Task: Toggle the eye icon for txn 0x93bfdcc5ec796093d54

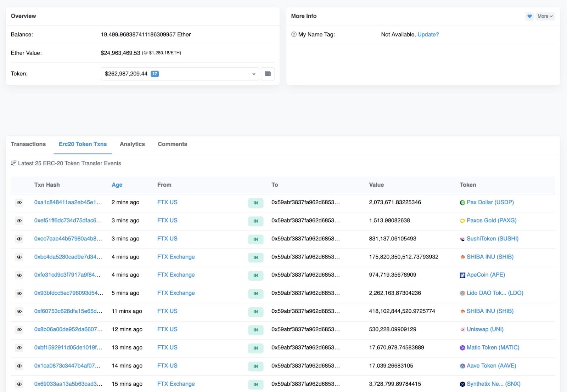Action: [19, 293]
